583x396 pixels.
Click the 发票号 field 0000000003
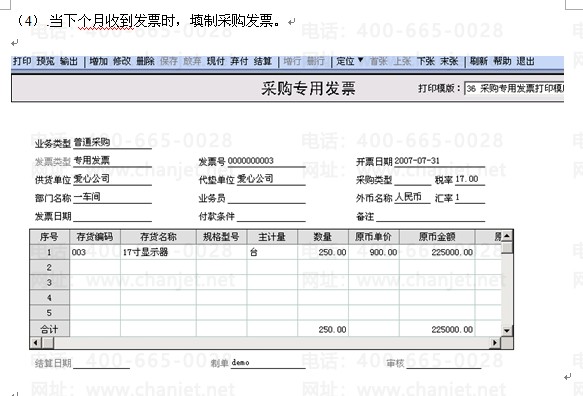pyautogui.click(x=266, y=161)
